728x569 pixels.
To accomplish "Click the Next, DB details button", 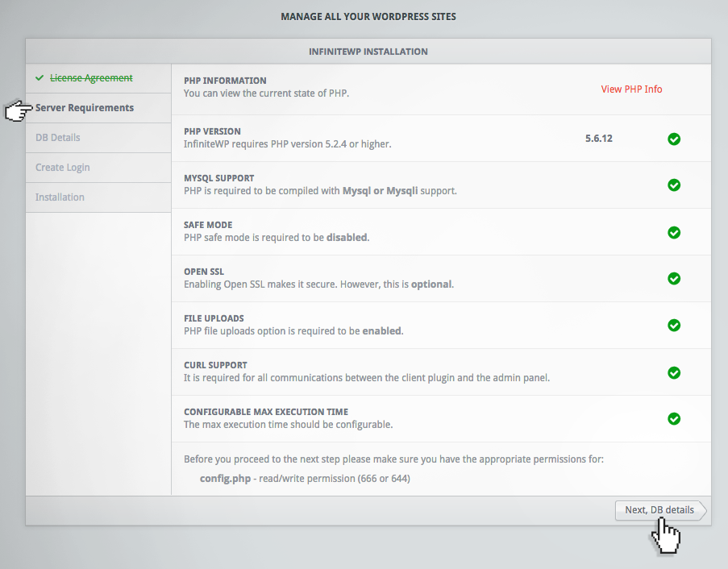I will tap(659, 510).
